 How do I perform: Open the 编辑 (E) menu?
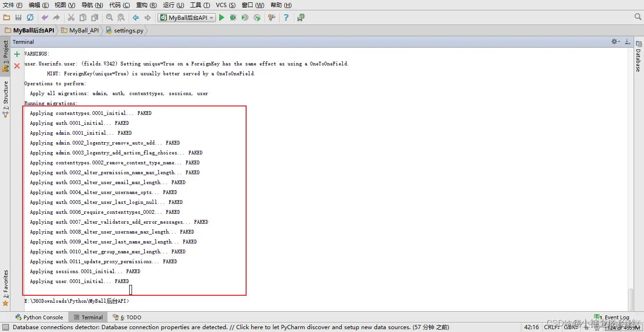(x=39, y=5)
